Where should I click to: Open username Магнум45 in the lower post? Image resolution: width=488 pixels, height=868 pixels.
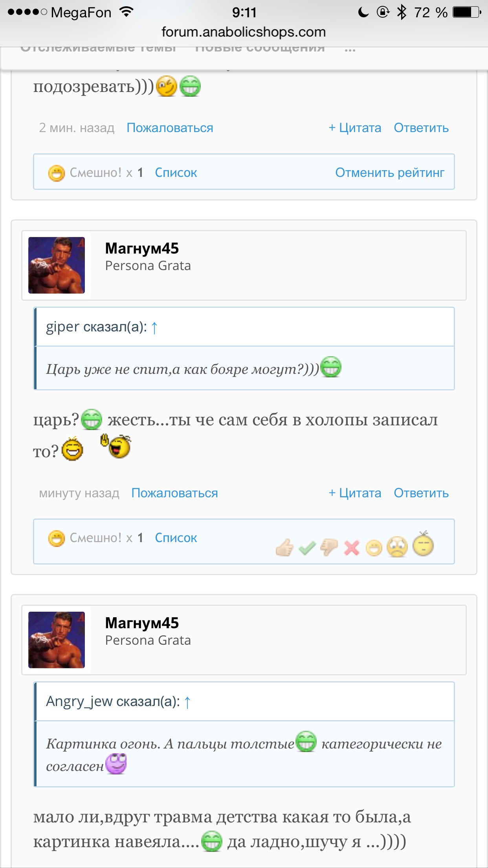pos(142,623)
